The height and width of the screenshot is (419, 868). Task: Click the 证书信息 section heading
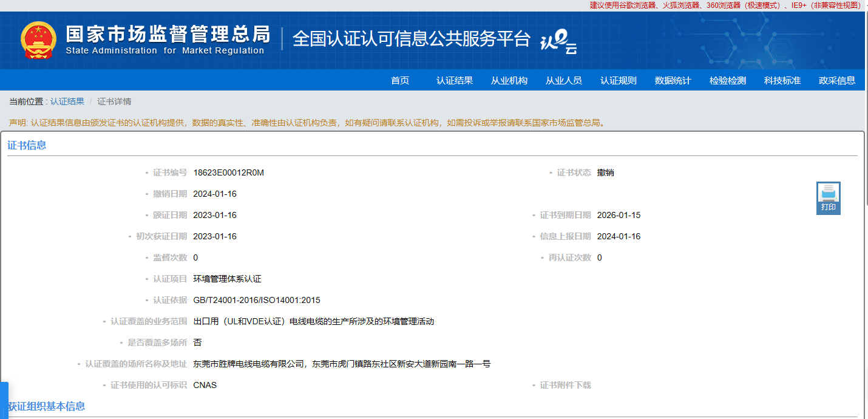tap(27, 145)
